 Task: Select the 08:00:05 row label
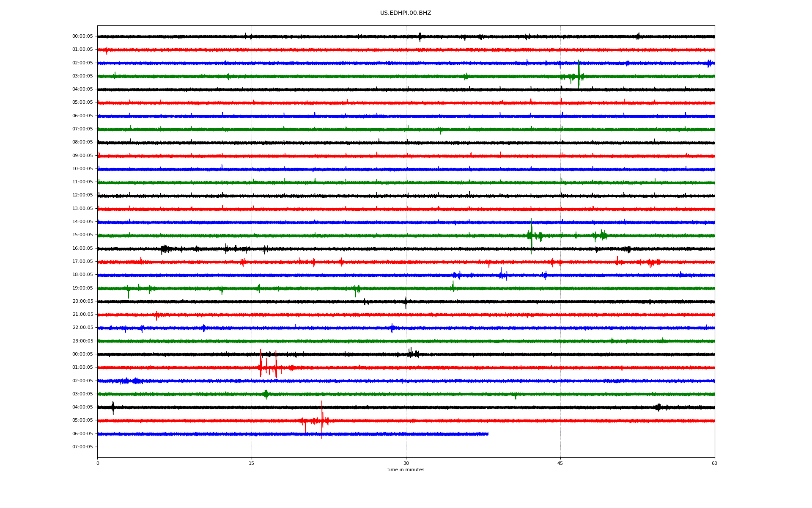[x=82, y=142]
